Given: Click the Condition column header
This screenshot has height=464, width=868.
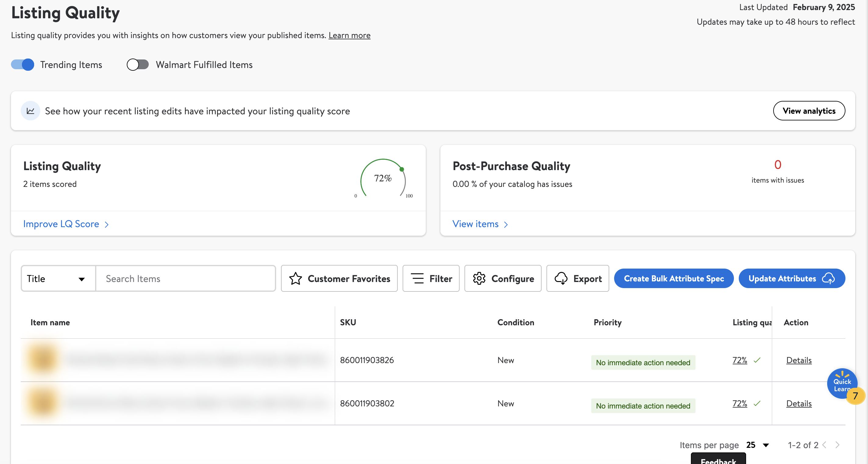Looking at the screenshot, I should click(516, 323).
